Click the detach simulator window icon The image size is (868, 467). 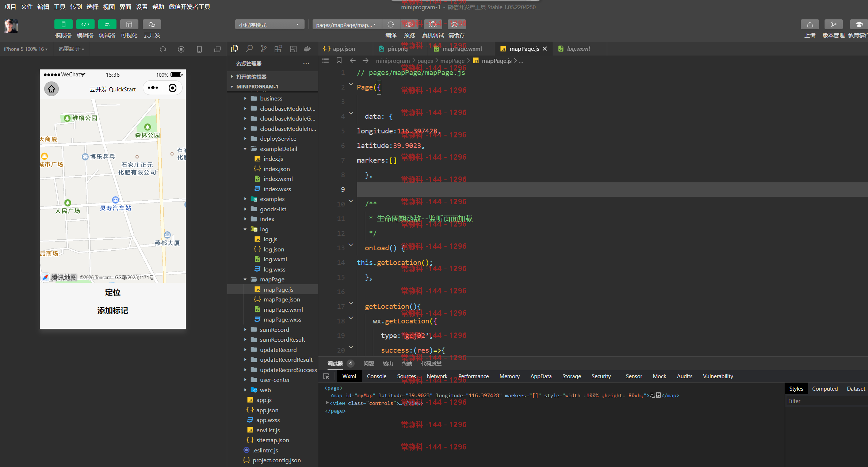(x=218, y=49)
